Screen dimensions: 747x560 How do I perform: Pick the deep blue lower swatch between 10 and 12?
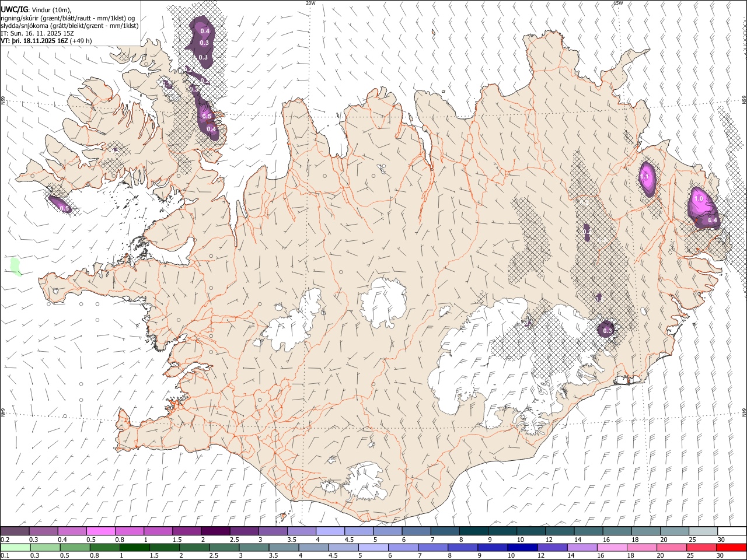[x=522, y=547]
